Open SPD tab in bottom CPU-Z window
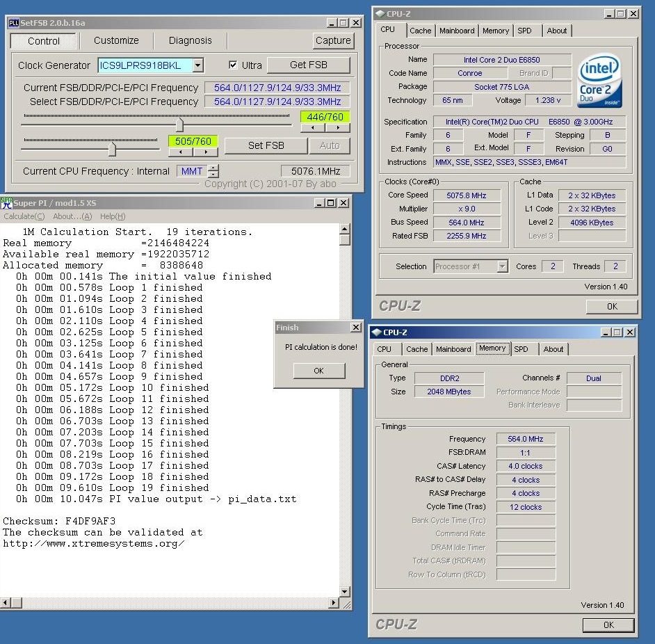This screenshot has height=644, width=655. 521,349
